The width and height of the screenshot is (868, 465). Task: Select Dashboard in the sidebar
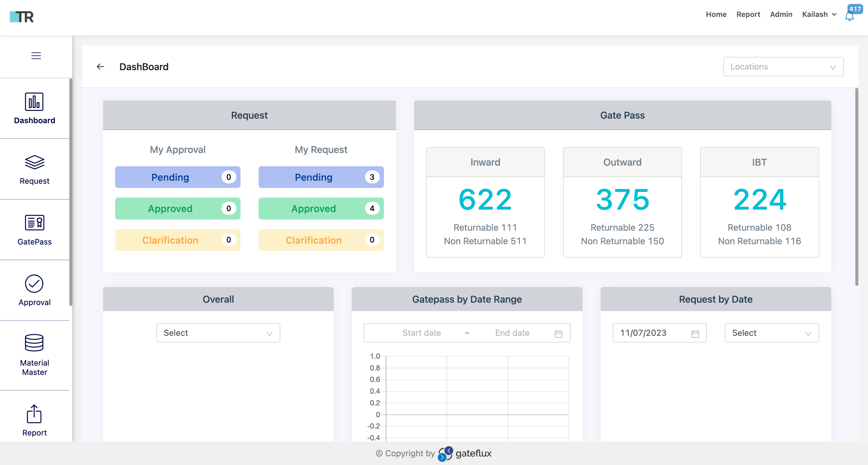click(34, 108)
